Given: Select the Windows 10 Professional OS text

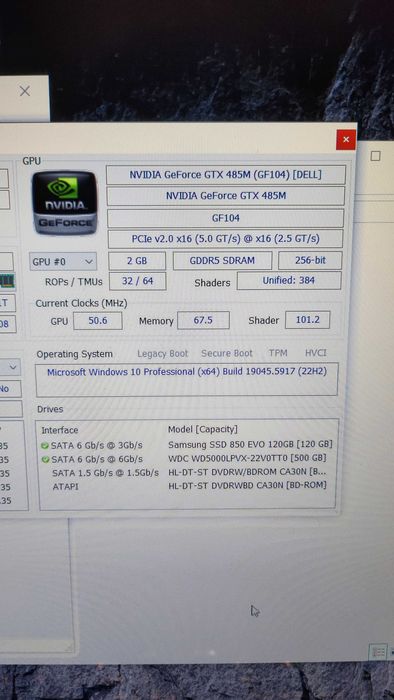Looking at the screenshot, I should point(187,372).
